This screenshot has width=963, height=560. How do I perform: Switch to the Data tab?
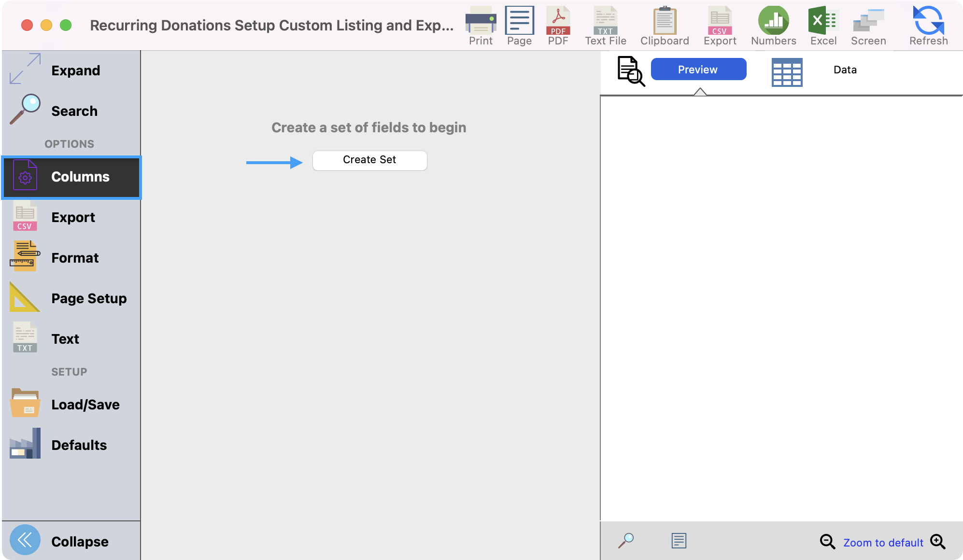(845, 70)
